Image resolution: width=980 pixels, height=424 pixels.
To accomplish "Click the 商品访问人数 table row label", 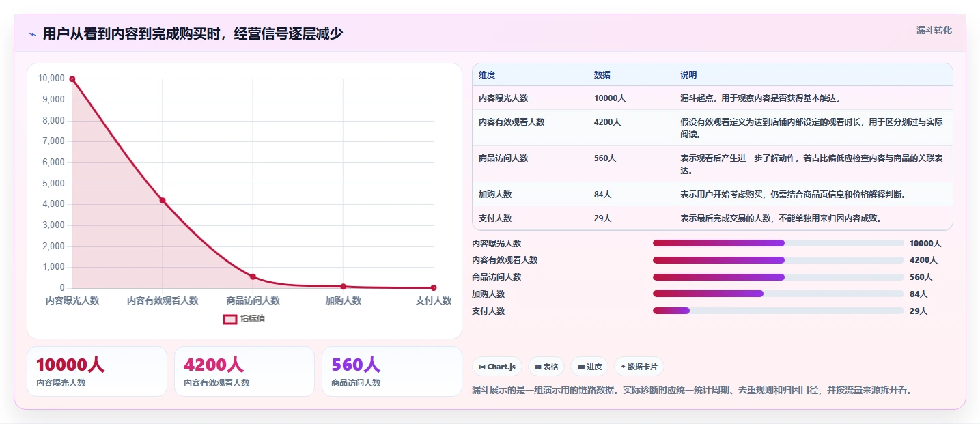I will tap(503, 158).
